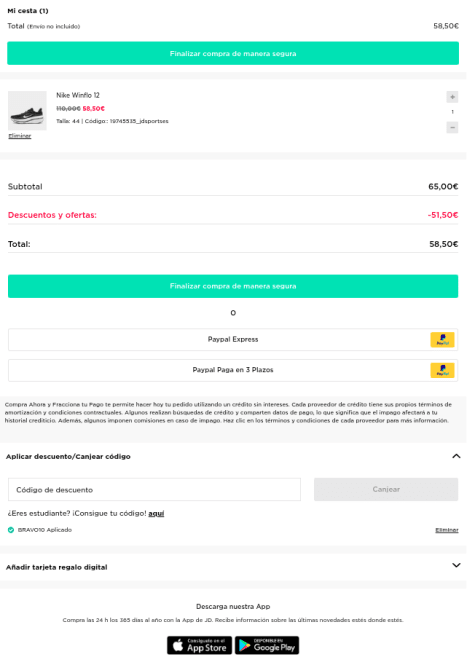Click the top Finalizar compra de manera segura button

[x=233, y=53]
